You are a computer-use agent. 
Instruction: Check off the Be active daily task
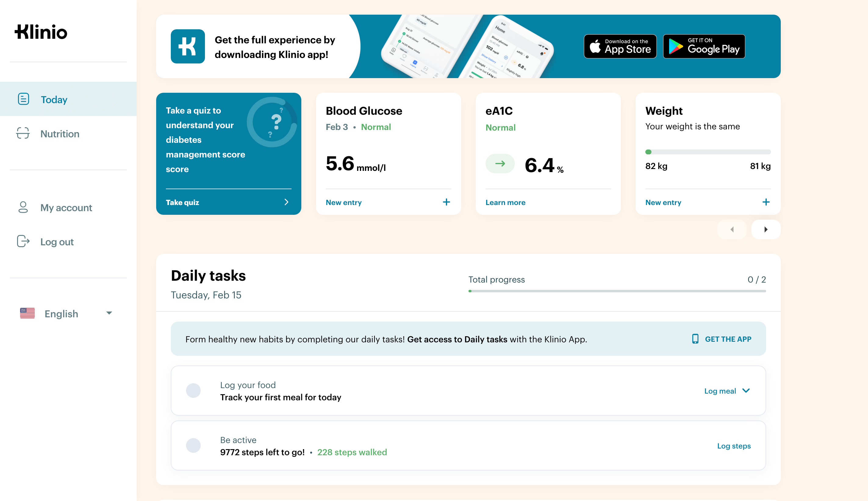click(194, 445)
